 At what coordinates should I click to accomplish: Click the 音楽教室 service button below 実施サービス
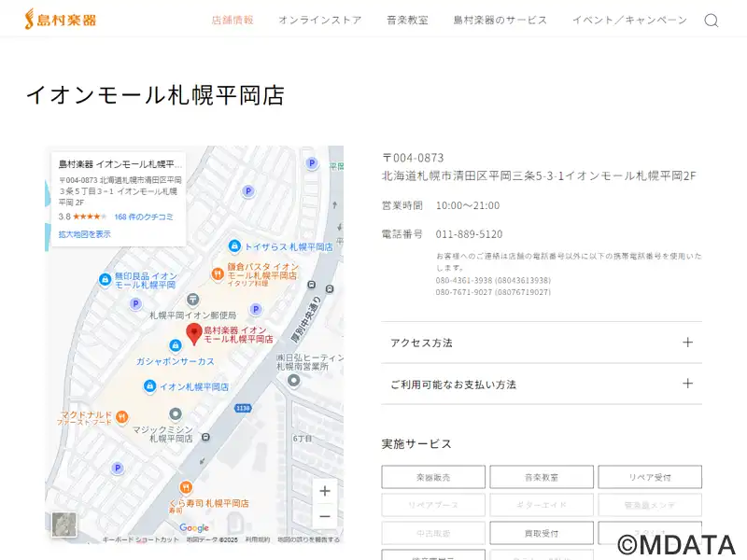coord(542,477)
